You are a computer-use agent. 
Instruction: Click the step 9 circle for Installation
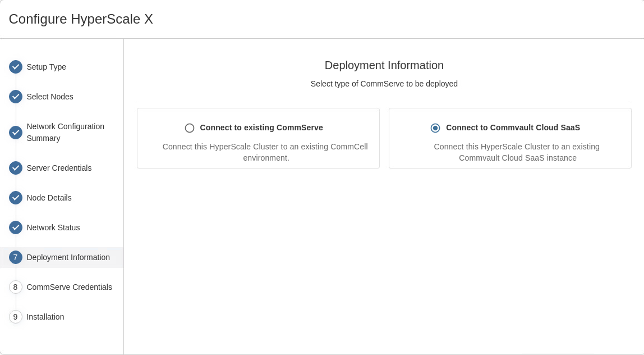(16, 317)
